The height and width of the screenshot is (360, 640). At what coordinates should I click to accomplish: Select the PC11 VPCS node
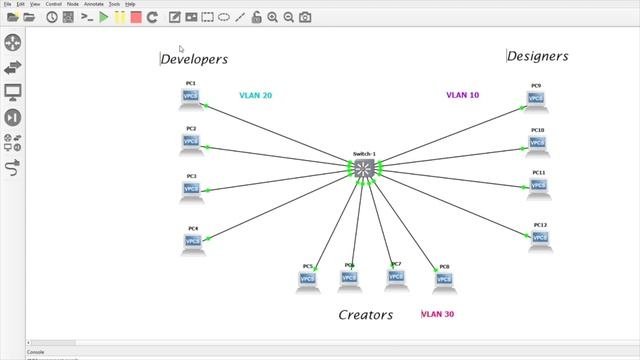pos(539,189)
